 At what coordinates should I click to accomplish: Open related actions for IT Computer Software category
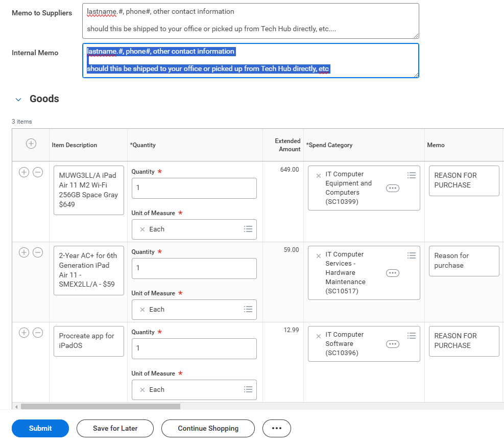point(393,344)
